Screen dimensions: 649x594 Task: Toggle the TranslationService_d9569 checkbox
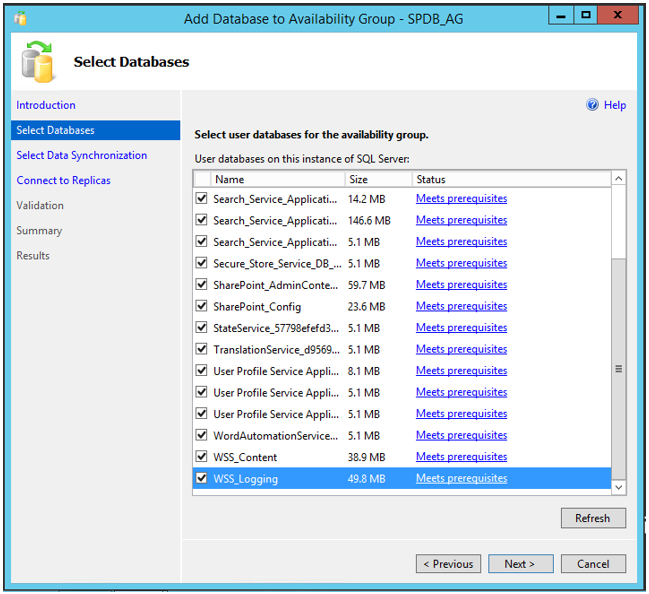tap(202, 349)
